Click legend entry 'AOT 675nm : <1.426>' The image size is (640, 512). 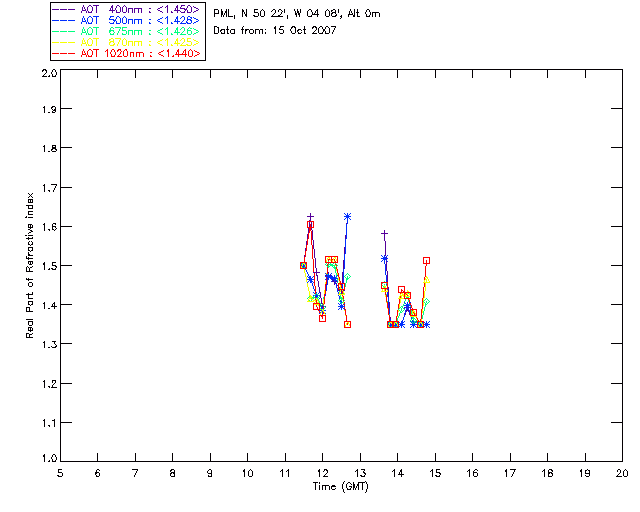pyautogui.click(x=127, y=31)
